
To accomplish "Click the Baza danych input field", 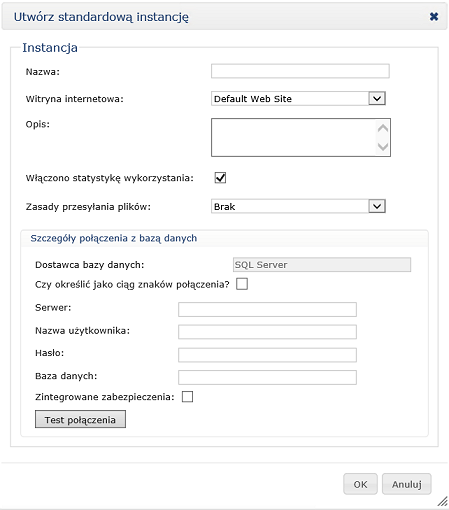I will 267,377.
